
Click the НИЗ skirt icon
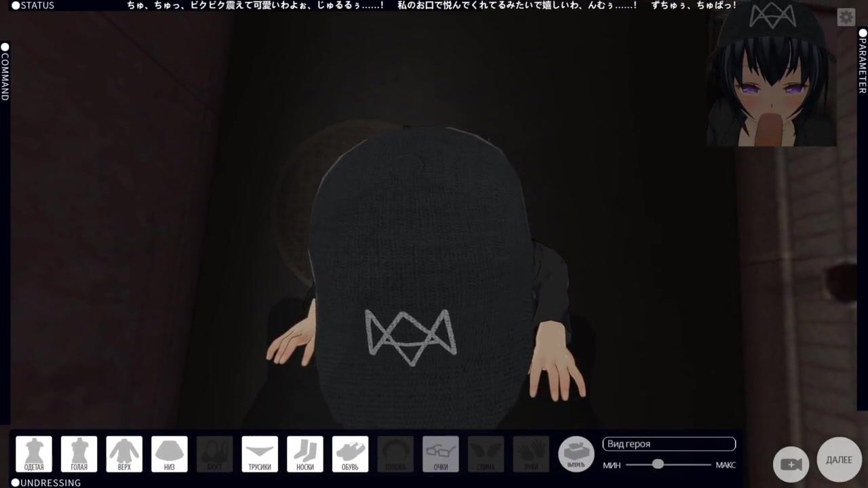tap(170, 454)
